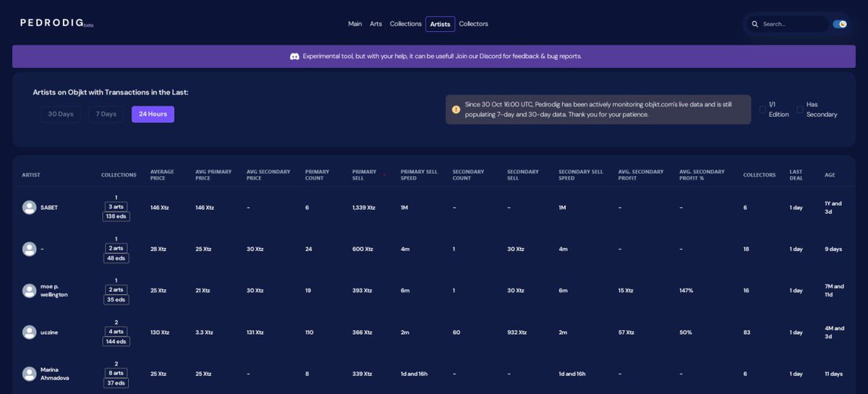Sort by the Last Deal column header
The width and height of the screenshot is (868, 394).
coord(796,175)
